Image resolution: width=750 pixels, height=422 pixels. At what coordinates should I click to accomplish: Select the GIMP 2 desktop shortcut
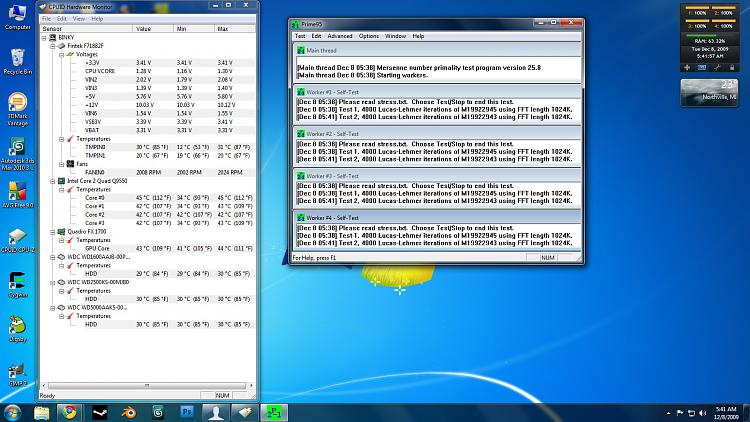[17, 375]
